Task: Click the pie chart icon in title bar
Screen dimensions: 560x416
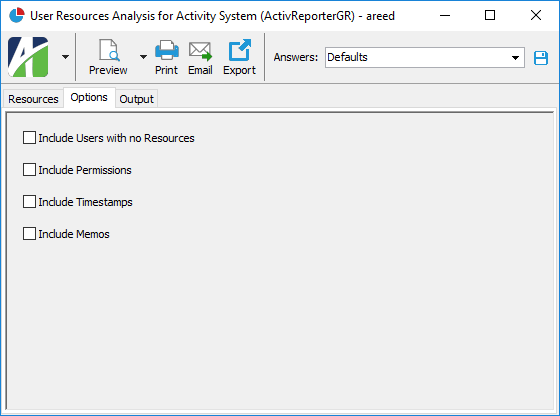Action: click(x=16, y=15)
